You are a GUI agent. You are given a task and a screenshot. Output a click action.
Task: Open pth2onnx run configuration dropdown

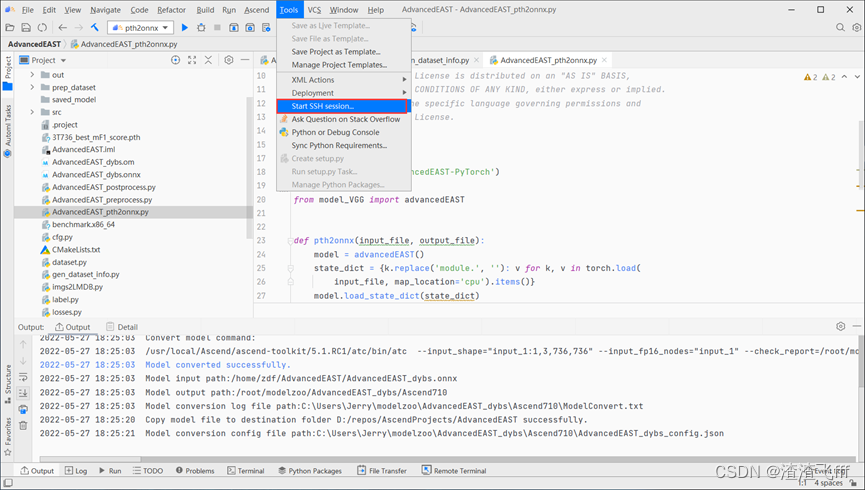tap(141, 28)
